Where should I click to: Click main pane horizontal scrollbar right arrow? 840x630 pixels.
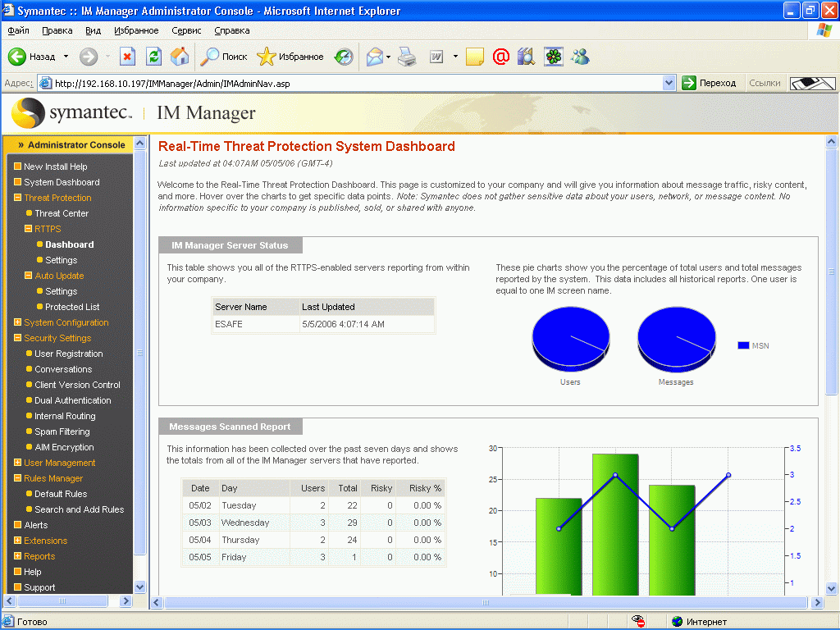click(817, 602)
